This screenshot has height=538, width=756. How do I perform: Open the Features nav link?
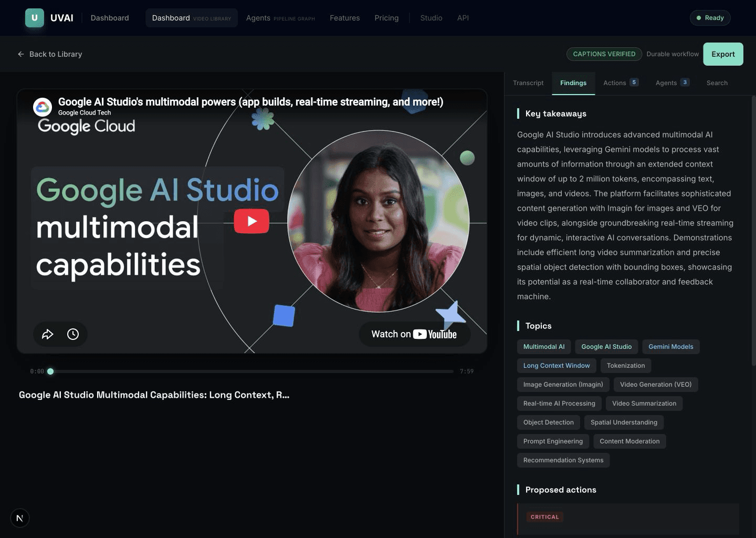click(345, 18)
